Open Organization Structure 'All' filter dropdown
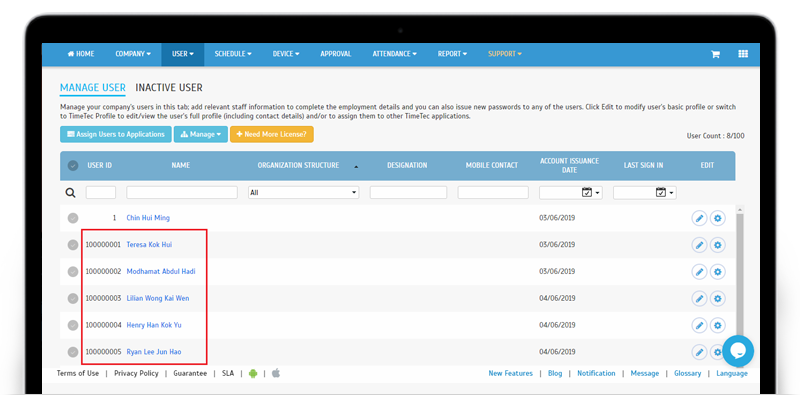Screen dimensions: 800x395 coord(304,193)
